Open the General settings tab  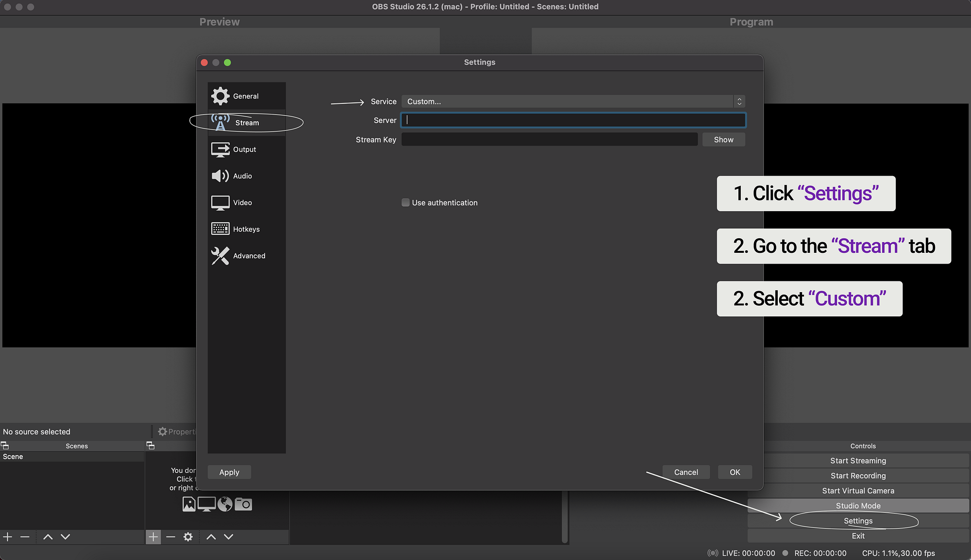(x=247, y=96)
